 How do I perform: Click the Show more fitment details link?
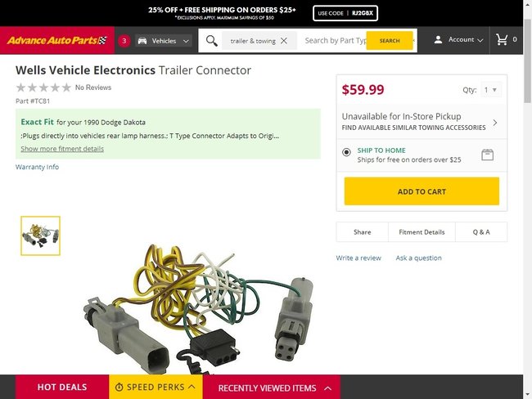[x=62, y=149]
